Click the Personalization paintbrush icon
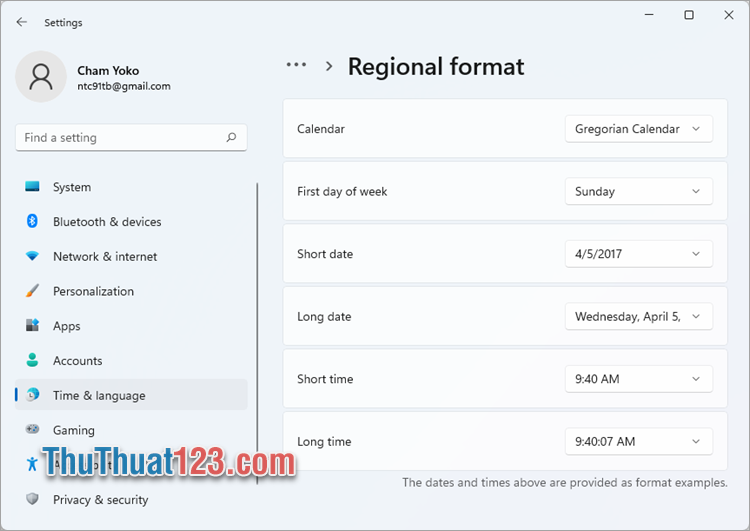 (x=32, y=291)
